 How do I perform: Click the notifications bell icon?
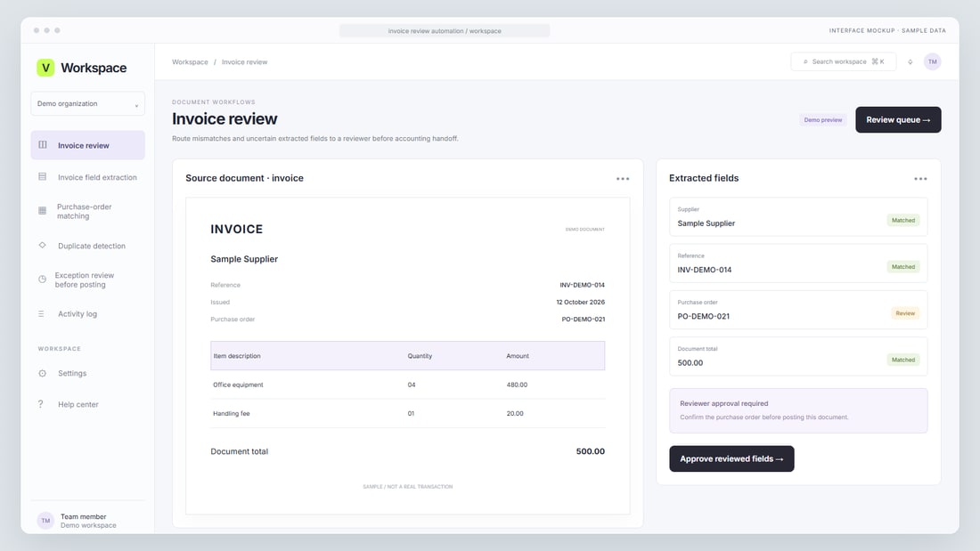(x=910, y=61)
